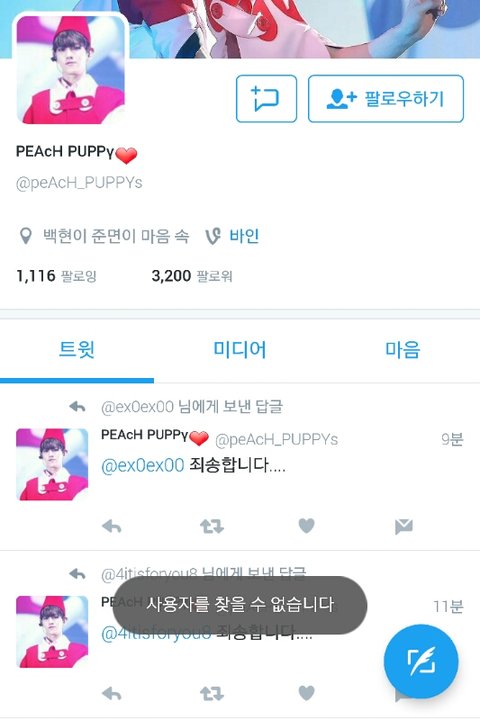Reply to the 11분 tweet
Screen dimensions: 480x720
pos(112,693)
